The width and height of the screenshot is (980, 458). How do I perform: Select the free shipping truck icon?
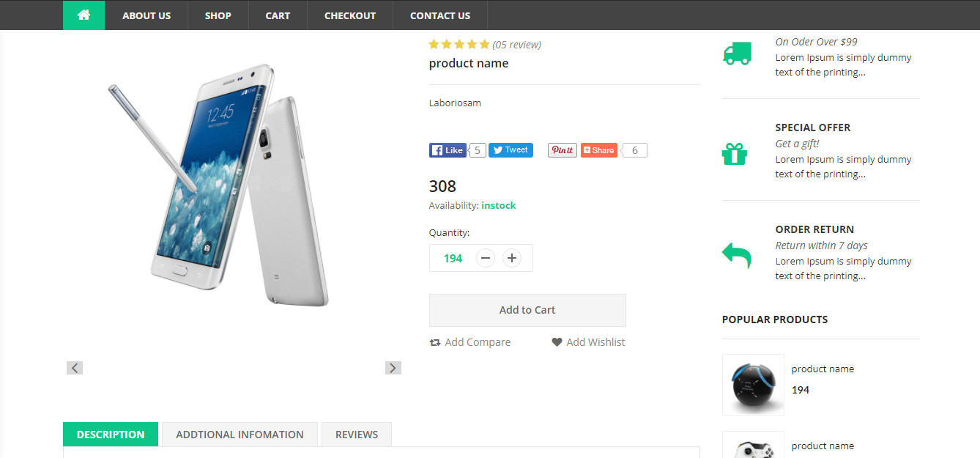(x=736, y=52)
